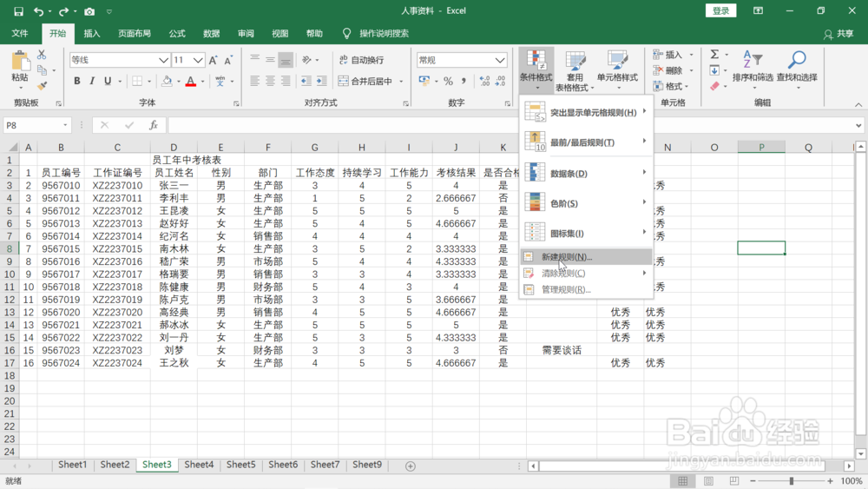This screenshot has height=489, width=868.
Task: Open Conditional Formatting 条件格式 button
Action: [x=536, y=71]
